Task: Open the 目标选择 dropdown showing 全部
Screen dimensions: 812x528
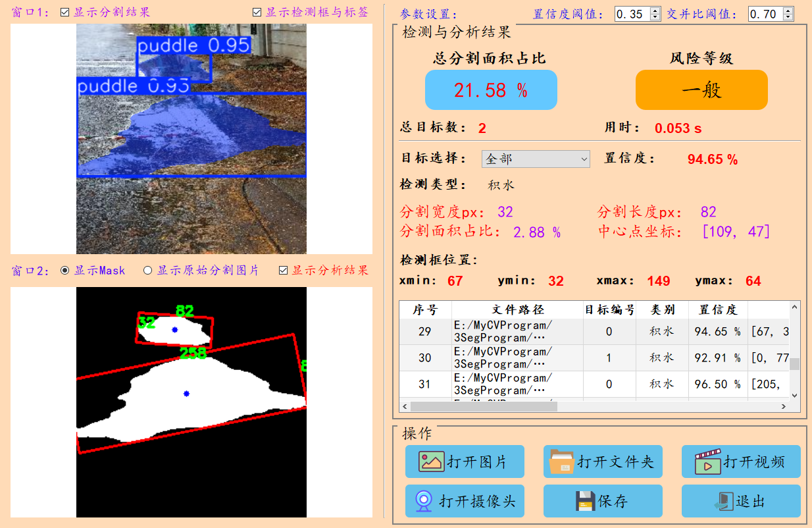Action: pos(536,159)
